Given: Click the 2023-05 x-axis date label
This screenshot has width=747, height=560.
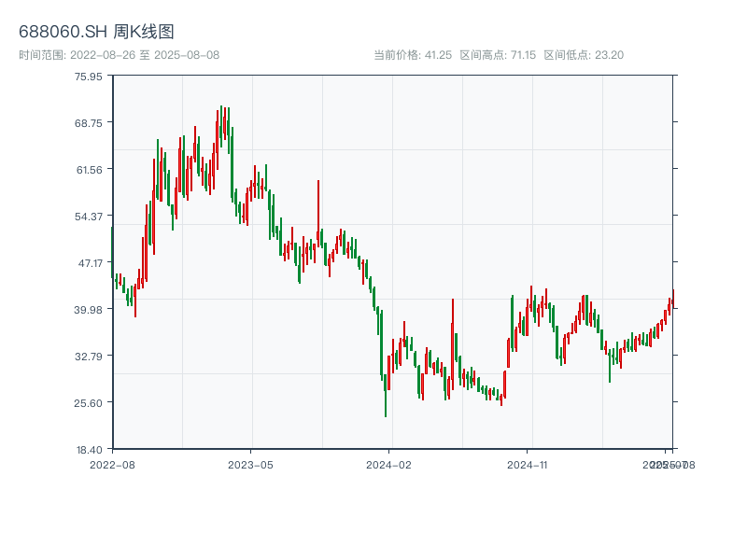Looking at the screenshot, I should pyautogui.click(x=250, y=464).
